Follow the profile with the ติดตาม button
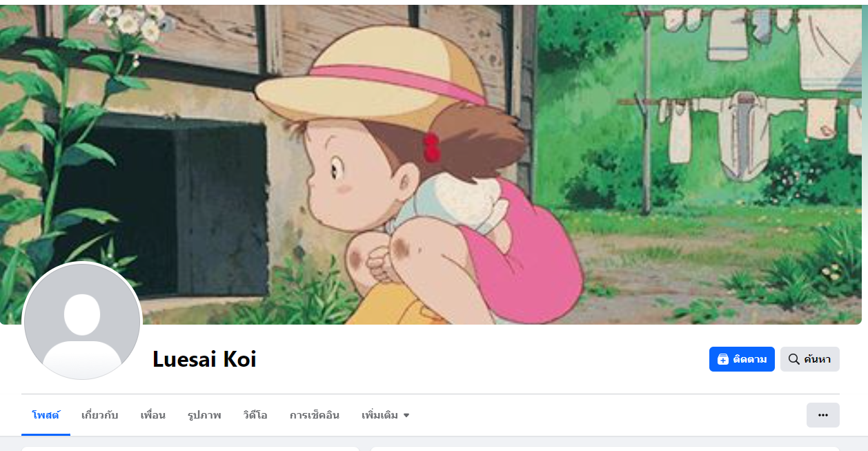The width and height of the screenshot is (868, 451). tap(742, 359)
